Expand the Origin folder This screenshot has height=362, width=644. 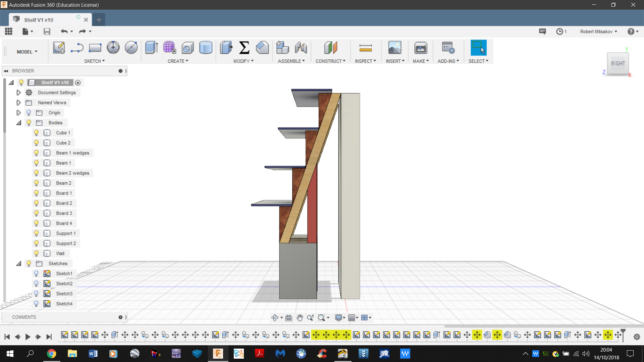point(18,113)
